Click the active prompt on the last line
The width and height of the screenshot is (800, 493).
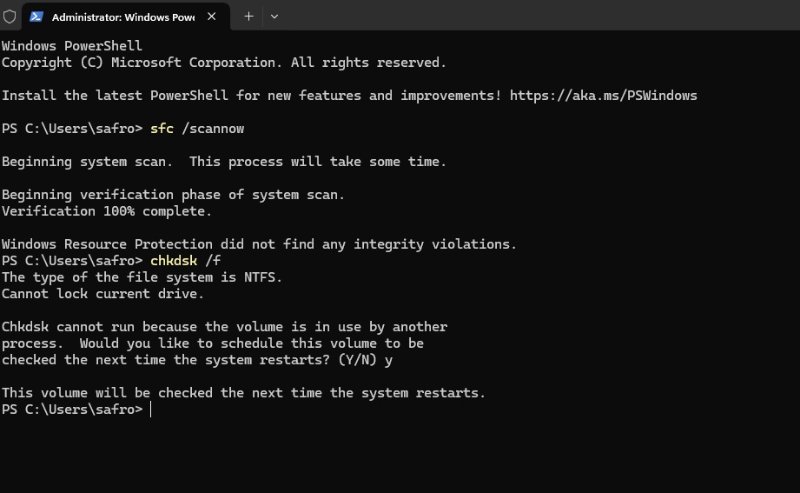click(150, 410)
